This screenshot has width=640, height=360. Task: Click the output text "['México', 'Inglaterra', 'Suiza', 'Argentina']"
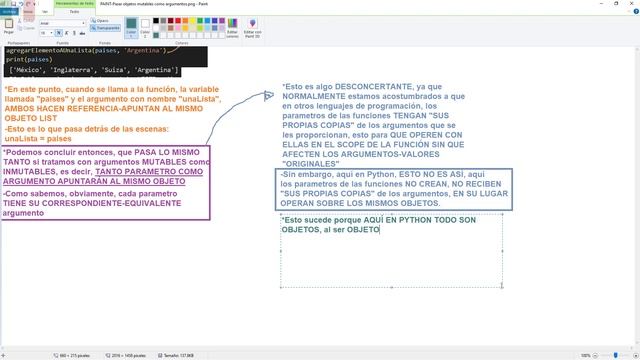(x=94, y=70)
